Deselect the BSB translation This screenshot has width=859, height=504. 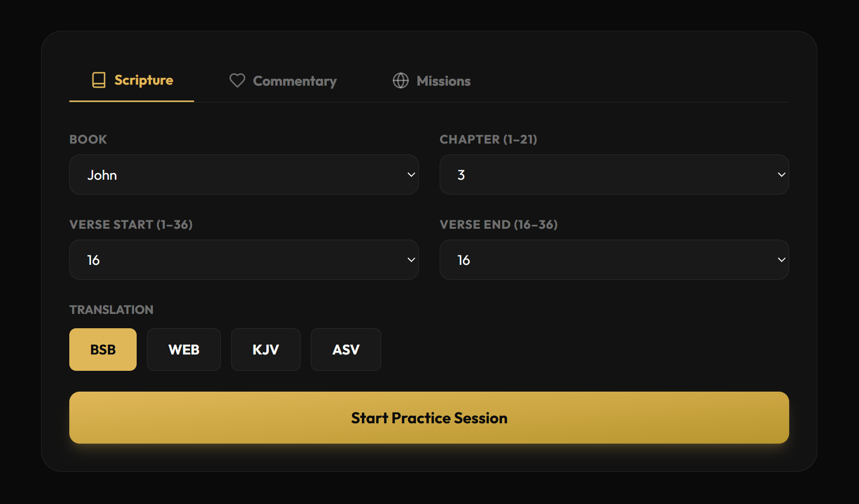(x=102, y=350)
